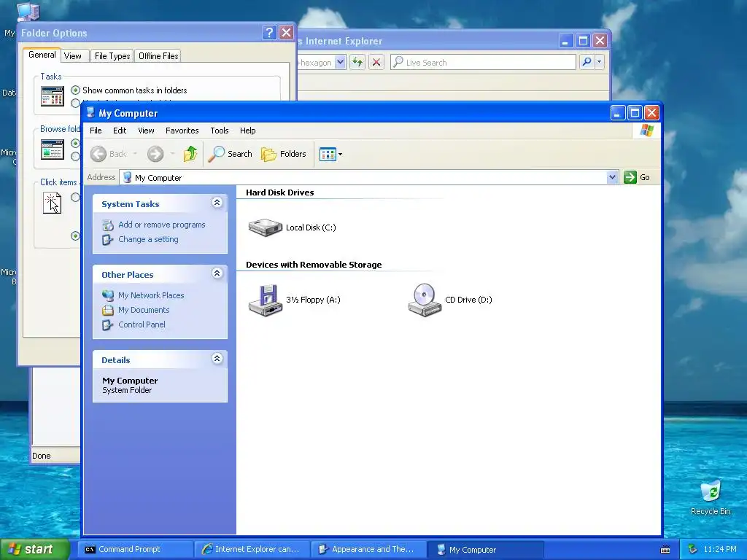This screenshot has width=747, height=560.
Task: Click the Internet Explorer search magnifier button
Action: click(587, 62)
